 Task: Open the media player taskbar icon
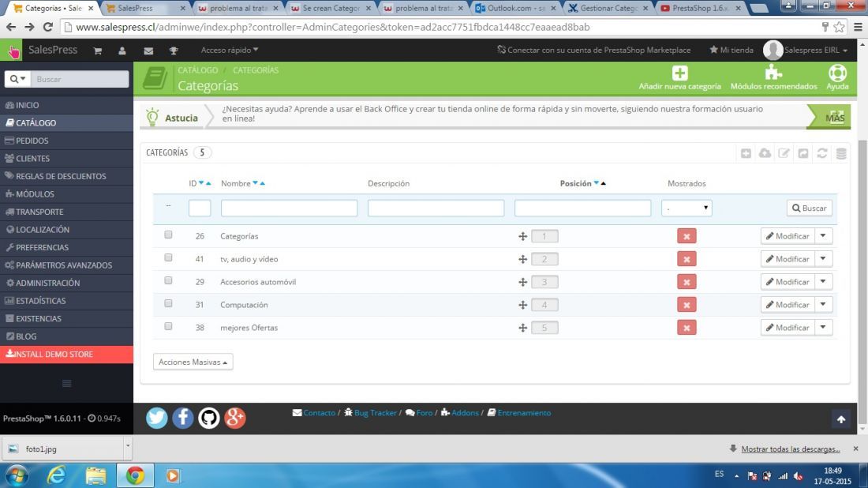click(173, 476)
